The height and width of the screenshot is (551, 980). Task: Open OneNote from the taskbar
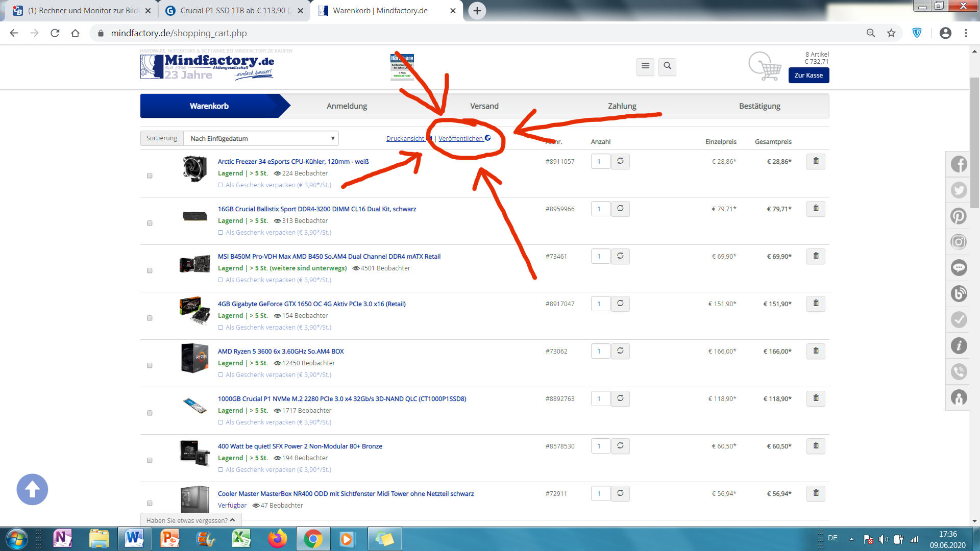(x=63, y=539)
